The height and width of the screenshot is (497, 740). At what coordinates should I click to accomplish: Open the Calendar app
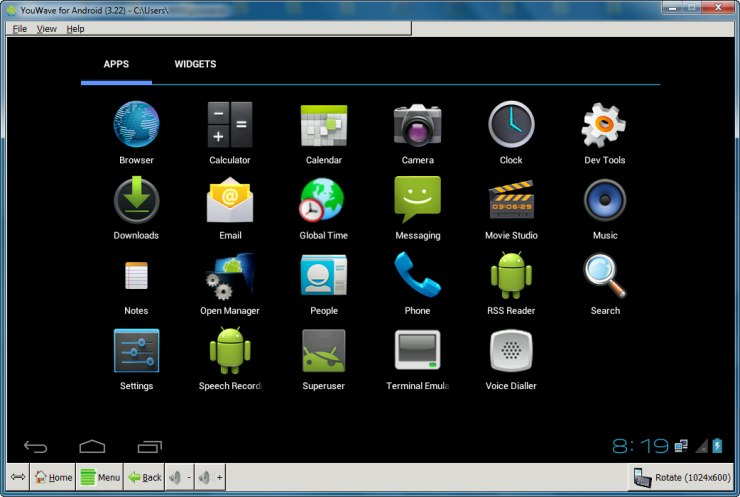pyautogui.click(x=324, y=126)
